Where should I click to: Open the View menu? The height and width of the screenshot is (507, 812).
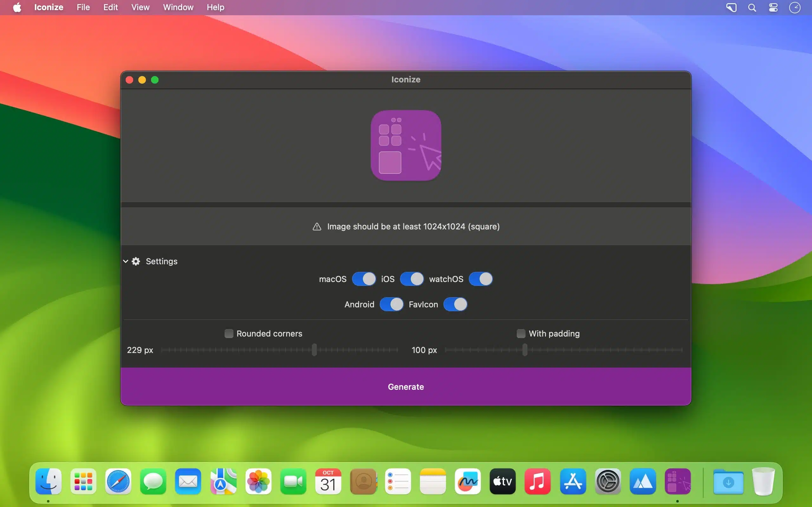pos(140,7)
